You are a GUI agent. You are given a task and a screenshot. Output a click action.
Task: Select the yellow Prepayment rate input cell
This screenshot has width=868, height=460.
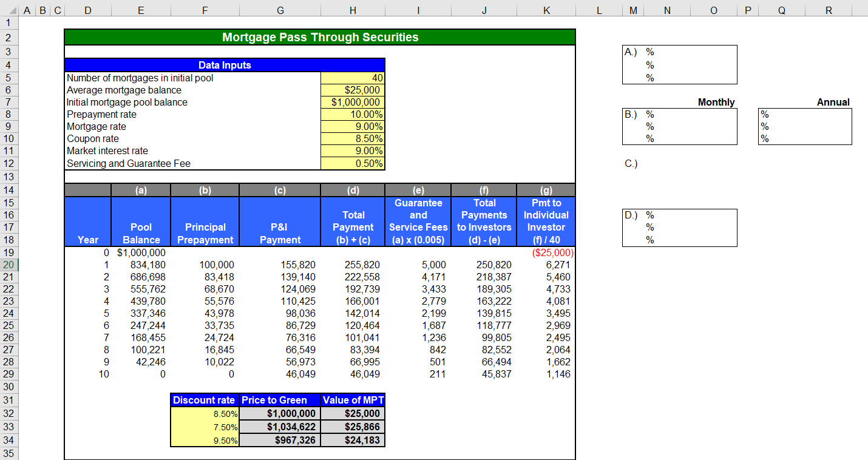(x=352, y=114)
